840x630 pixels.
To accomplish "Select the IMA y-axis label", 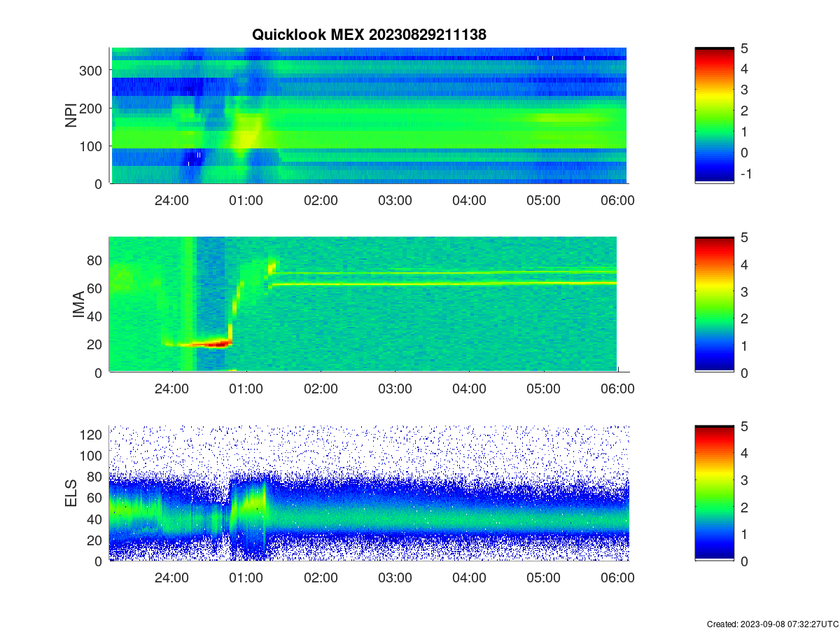I will tap(78, 305).
